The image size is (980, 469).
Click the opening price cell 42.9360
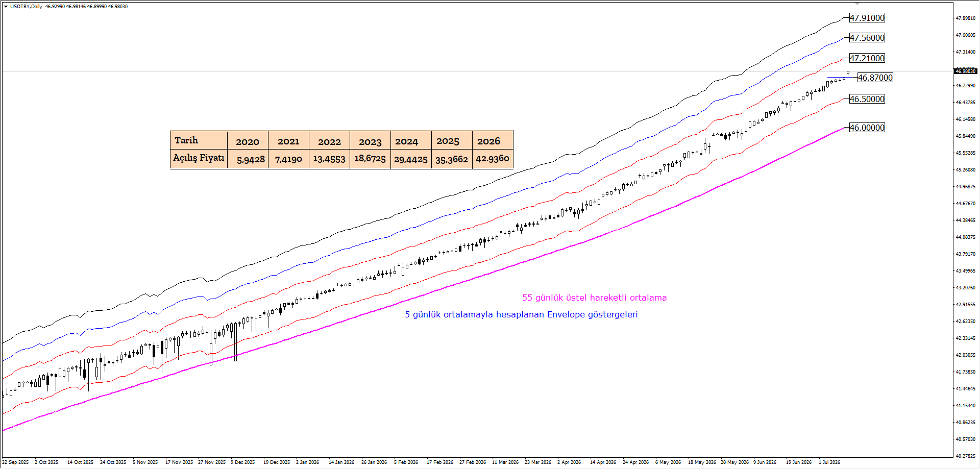493,159
